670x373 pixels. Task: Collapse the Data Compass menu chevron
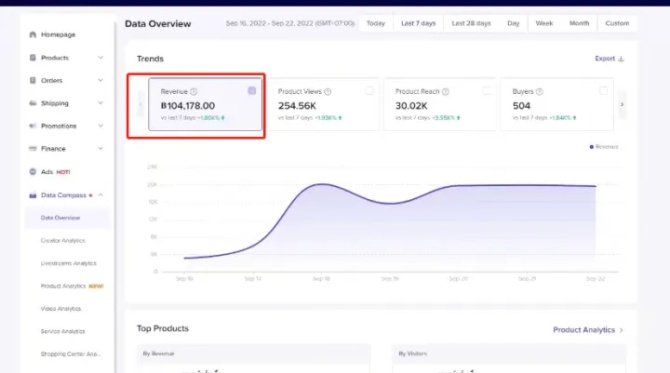[100, 195]
